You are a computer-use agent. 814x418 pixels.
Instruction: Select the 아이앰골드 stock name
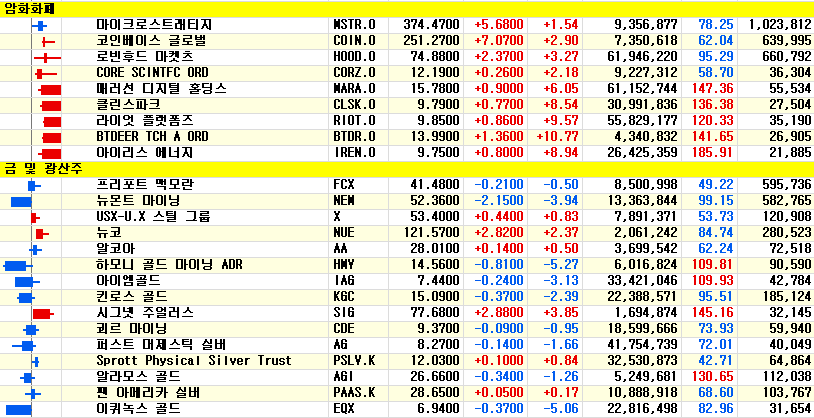(128, 281)
